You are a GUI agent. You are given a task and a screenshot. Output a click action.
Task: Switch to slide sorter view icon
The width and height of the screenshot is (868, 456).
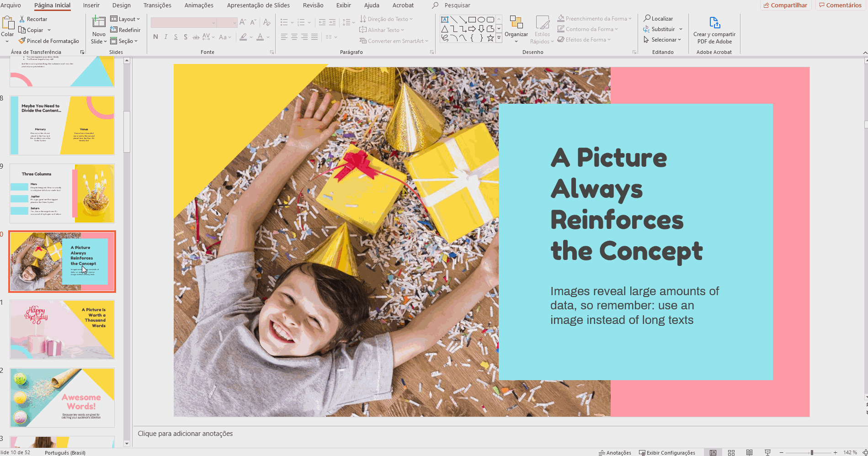click(x=731, y=452)
